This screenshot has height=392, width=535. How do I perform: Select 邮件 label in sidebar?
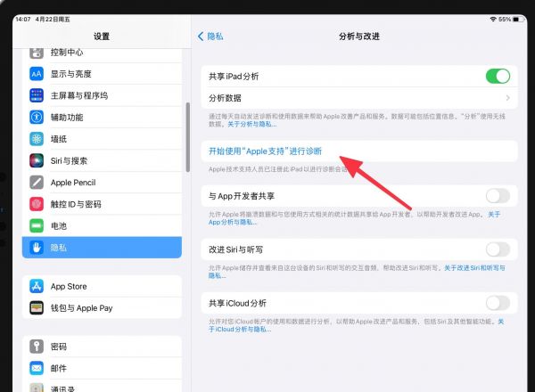(x=58, y=369)
